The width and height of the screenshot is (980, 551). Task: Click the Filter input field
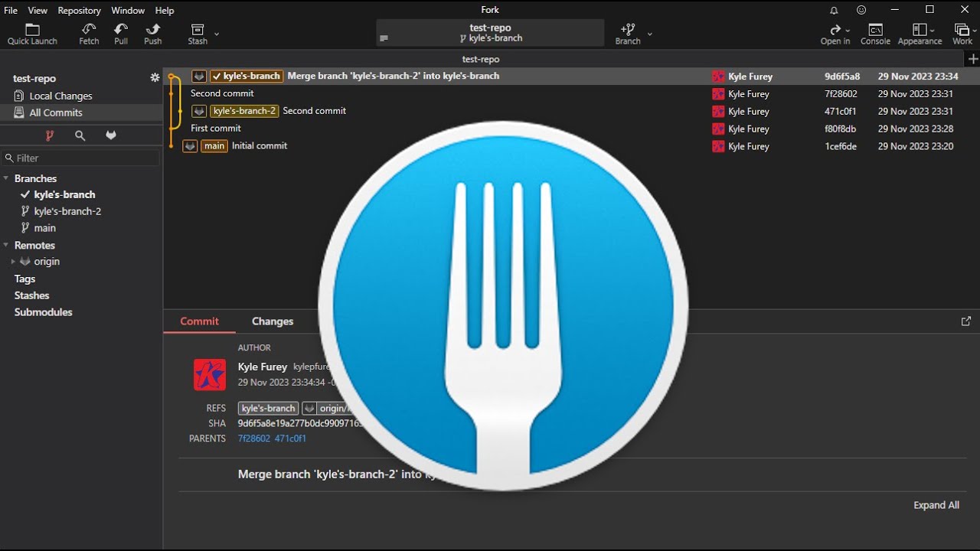coord(81,158)
